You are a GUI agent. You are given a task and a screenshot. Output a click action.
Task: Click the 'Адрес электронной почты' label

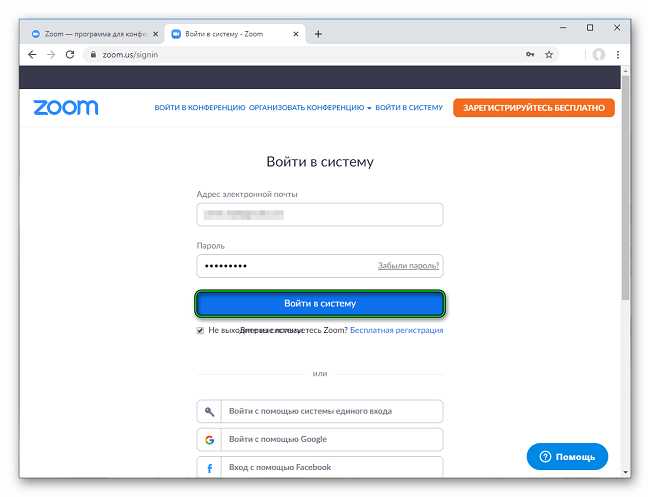tap(247, 194)
